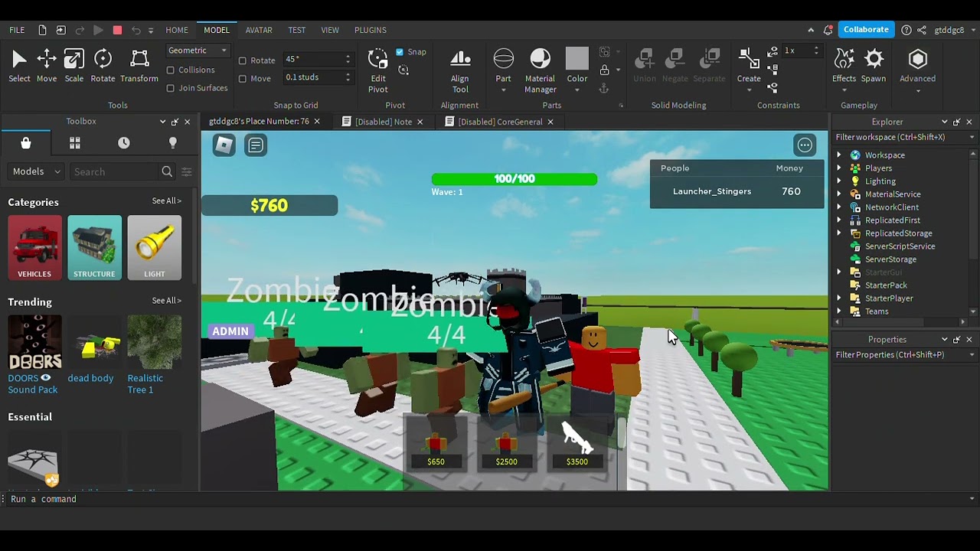Open the FILE menu
Screen dimensions: 980x551
pos(17,30)
